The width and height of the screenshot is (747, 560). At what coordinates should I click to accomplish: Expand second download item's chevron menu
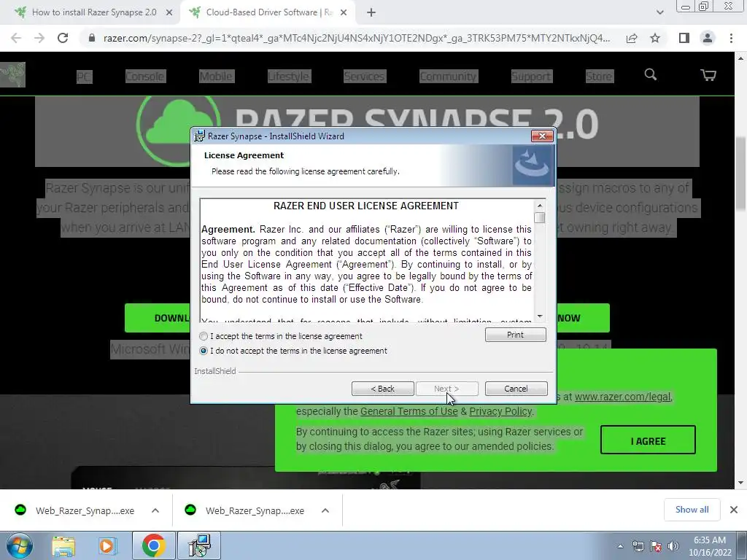(325, 510)
